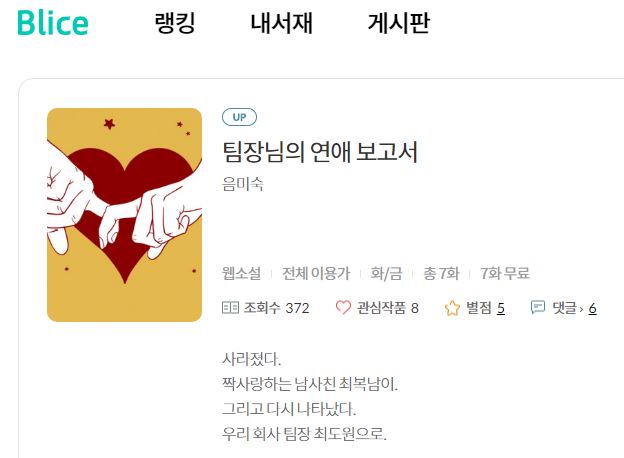Open the 게시판 menu

coord(399,23)
